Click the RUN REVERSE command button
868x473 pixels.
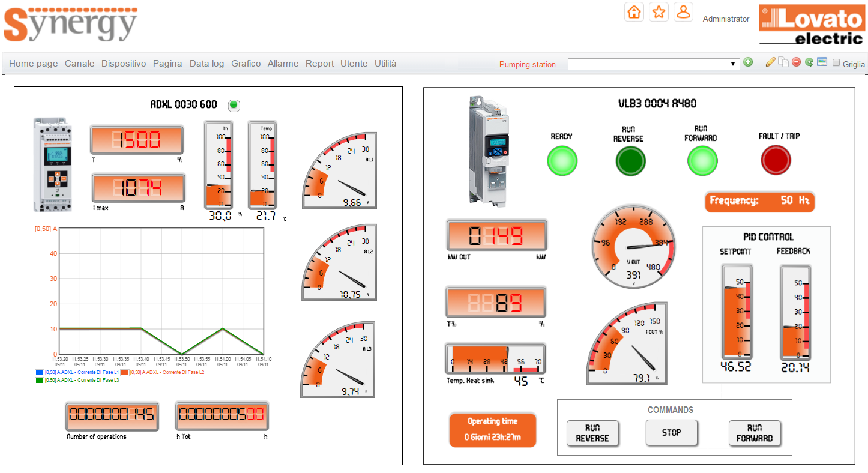(592, 433)
